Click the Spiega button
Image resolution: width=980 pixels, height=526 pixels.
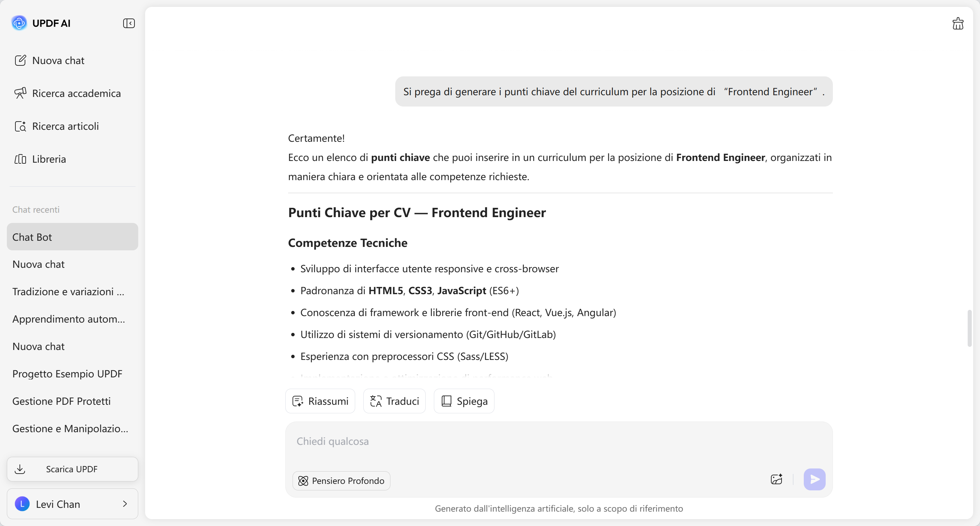(x=464, y=401)
